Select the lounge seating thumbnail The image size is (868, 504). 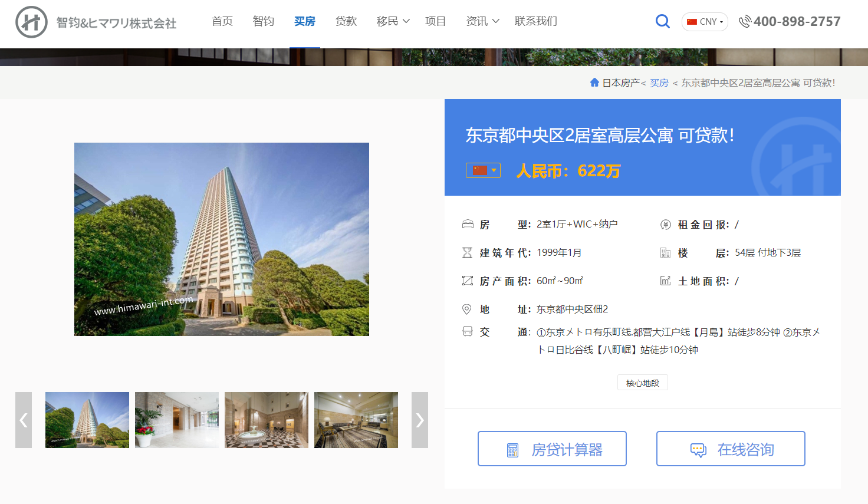pyautogui.click(x=356, y=420)
